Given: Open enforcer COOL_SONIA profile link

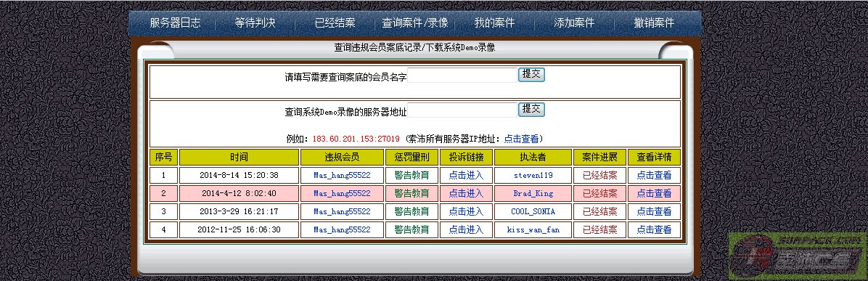Looking at the screenshot, I should point(533,212).
